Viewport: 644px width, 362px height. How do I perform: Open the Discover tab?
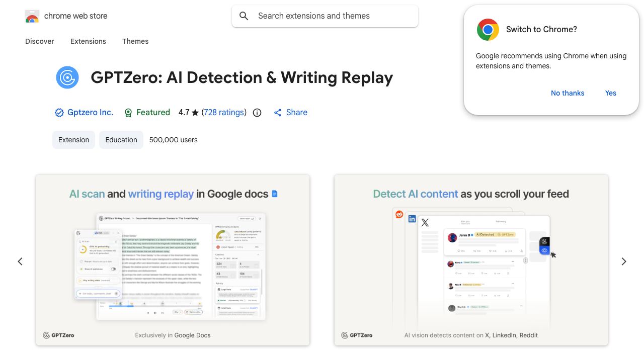(40, 41)
